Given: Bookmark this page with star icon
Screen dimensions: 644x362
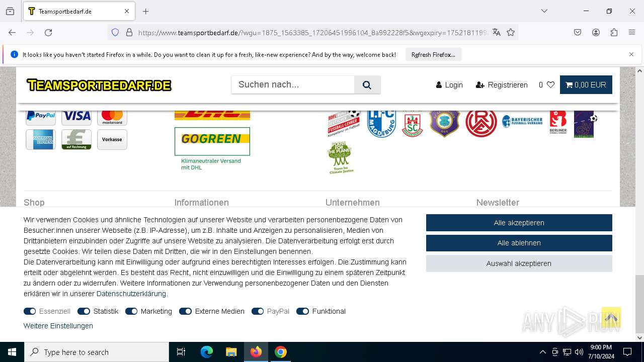Looking at the screenshot, I should (x=511, y=33).
